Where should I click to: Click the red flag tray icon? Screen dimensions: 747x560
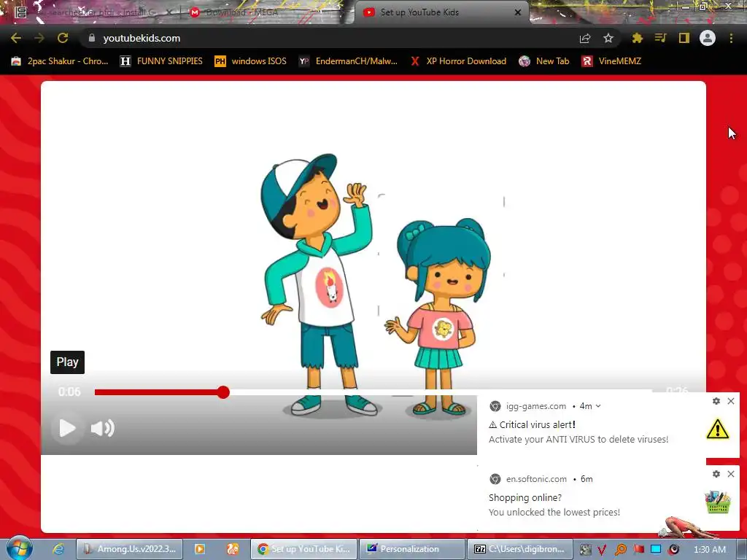click(638, 550)
